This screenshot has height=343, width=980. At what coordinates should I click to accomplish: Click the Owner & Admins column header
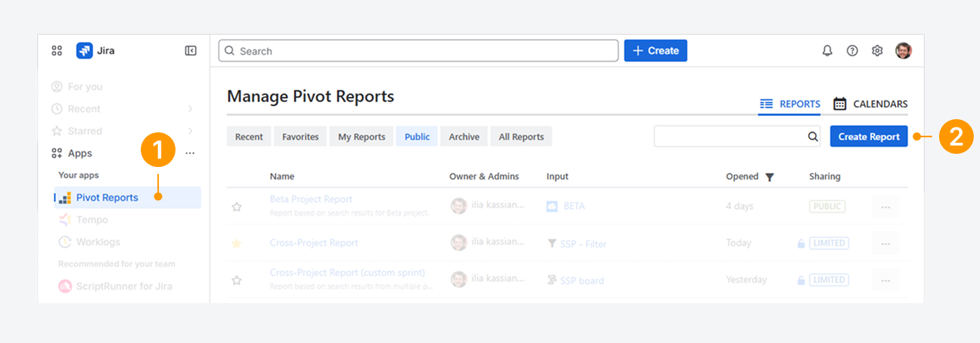coord(484,177)
